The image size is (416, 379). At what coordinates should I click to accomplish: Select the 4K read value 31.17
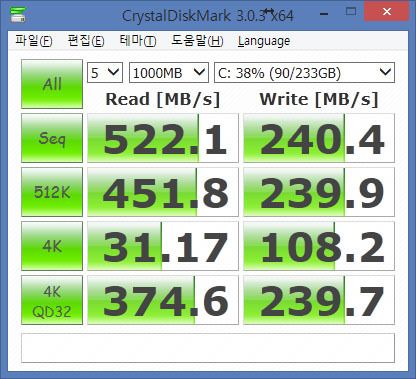tap(163, 246)
